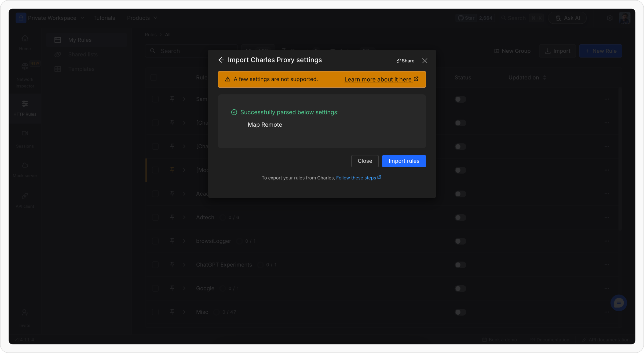Click the back arrow in import dialog

(221, 60)
